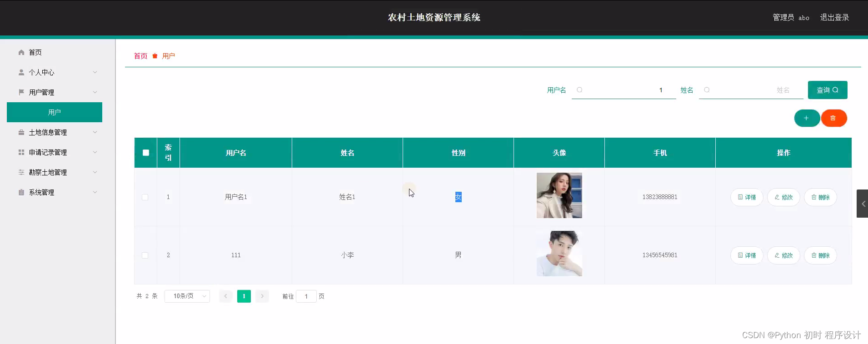Click the 姓名 search input

click(x=751, y=90)
